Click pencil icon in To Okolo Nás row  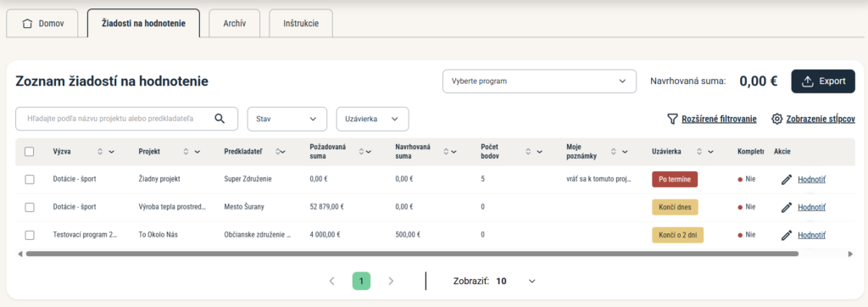[x=786, y=235]
